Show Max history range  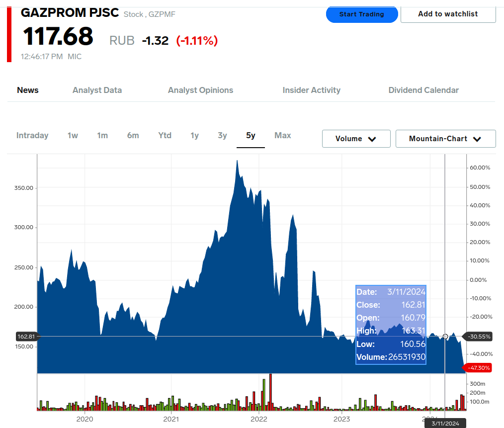coord(282,135)
